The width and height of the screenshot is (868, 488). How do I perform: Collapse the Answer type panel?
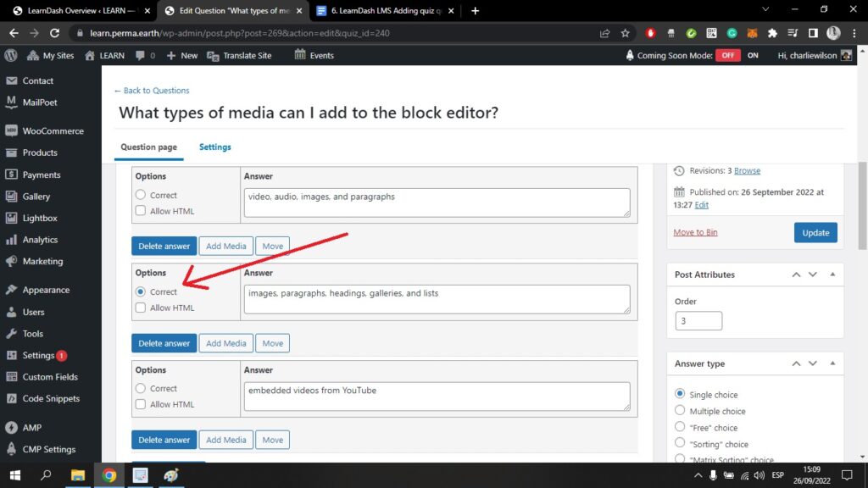pos(832,363)
